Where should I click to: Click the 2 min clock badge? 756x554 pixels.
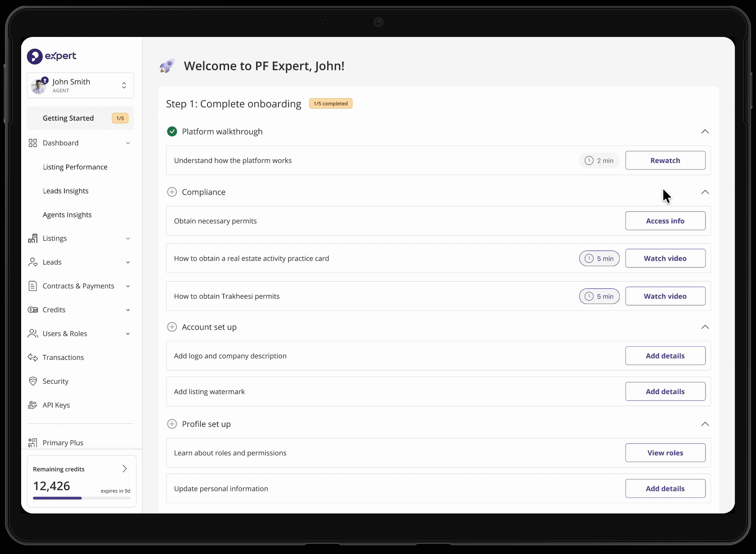[599, 161]
